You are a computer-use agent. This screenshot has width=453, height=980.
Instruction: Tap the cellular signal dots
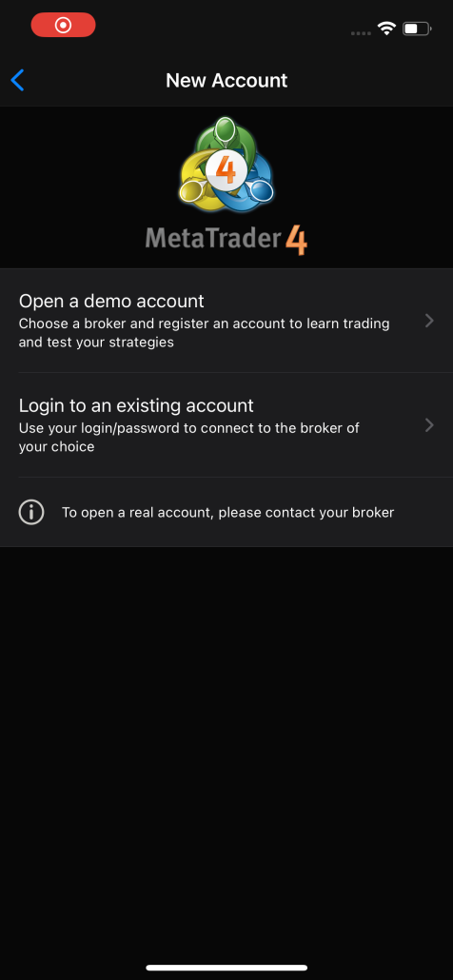(x=361, y=33)
